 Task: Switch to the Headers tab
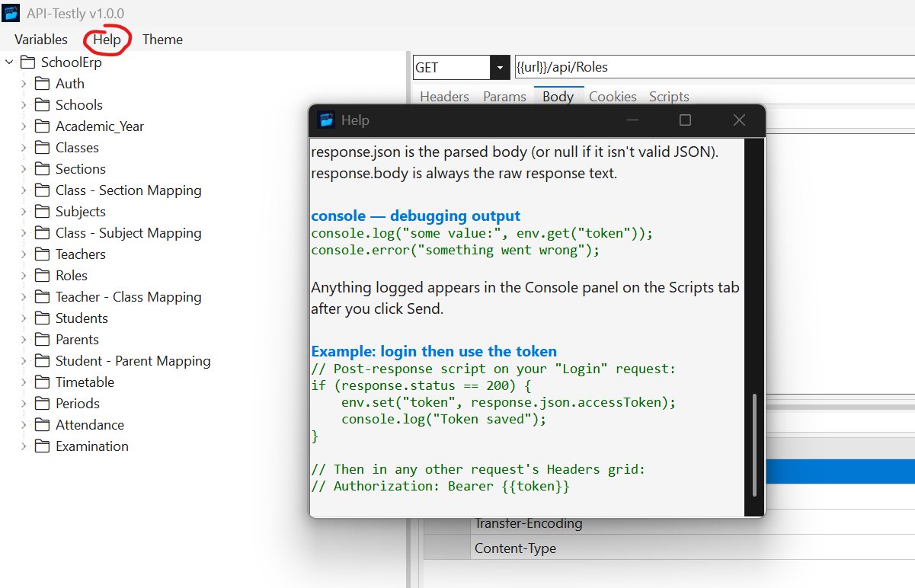pos(444,97)
